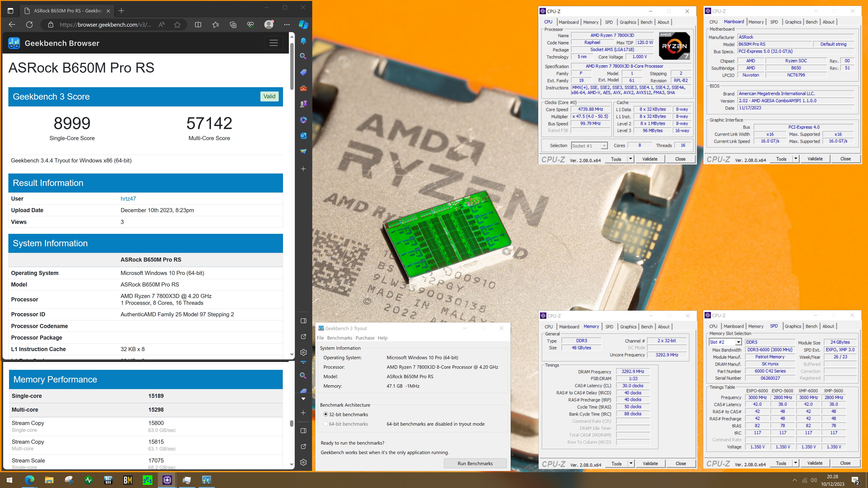The image size is (868, 488).
Task: Click Run Benchmarks in Geekbench 3 Tryout
Action: pos(475,463)
